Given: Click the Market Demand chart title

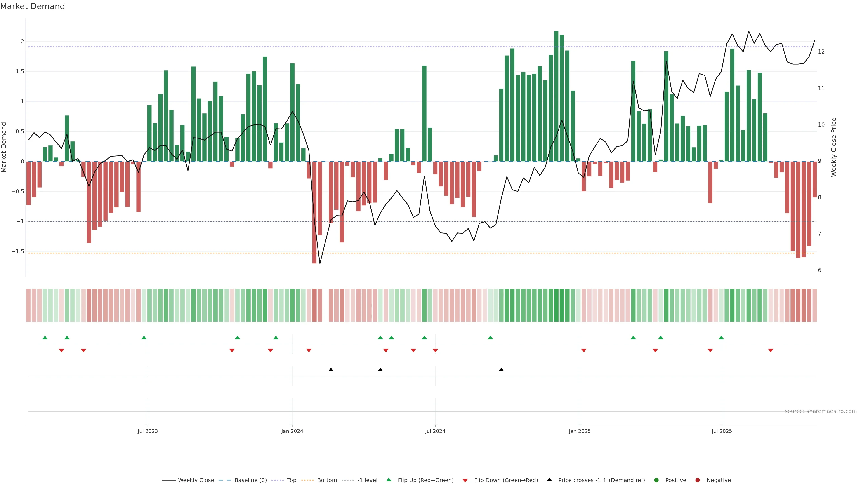Looking at the screenshot, I should (x=32, y=6).
